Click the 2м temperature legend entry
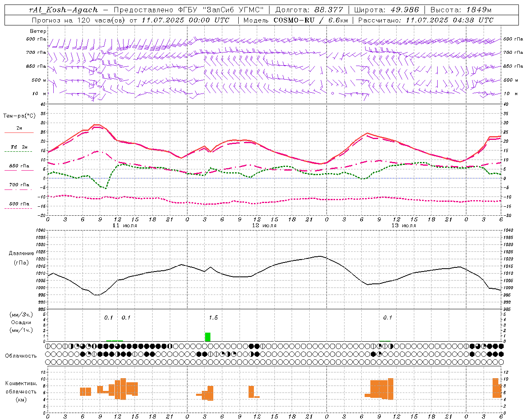The width and height of the screenshot is (525, 420). pos(19,128)
